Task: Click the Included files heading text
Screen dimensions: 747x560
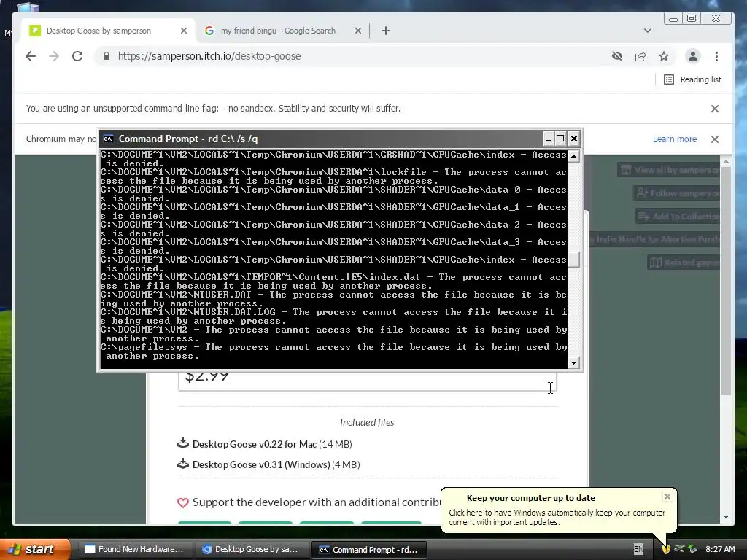Action: 367,422
